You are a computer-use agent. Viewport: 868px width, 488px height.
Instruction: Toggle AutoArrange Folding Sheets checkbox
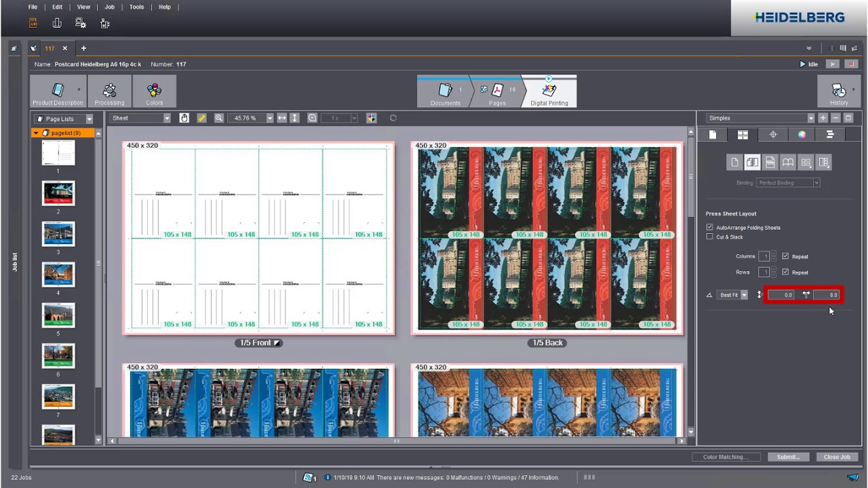[710, 228]
